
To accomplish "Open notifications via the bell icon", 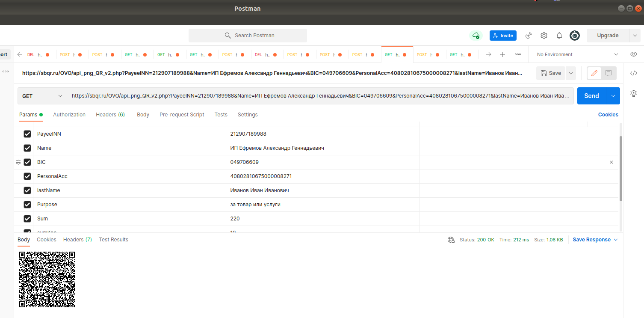I will tap(559, 36).
